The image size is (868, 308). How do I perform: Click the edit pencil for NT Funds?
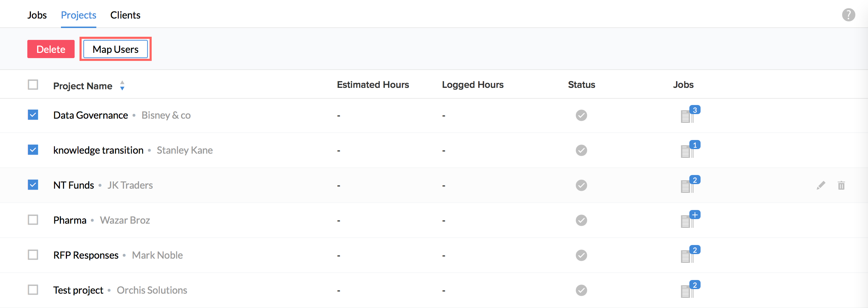tap(821, 185)
